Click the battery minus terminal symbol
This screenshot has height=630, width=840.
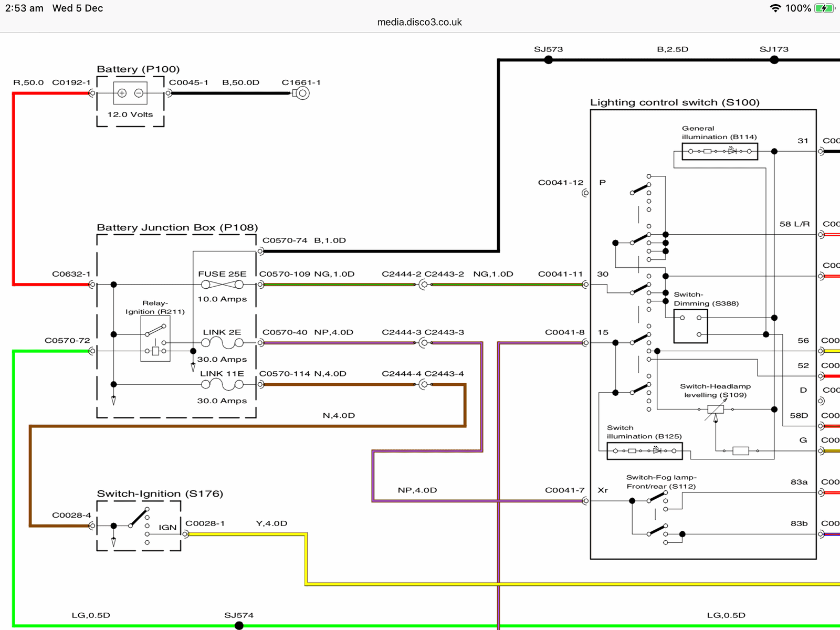click(x=139, y=93)
